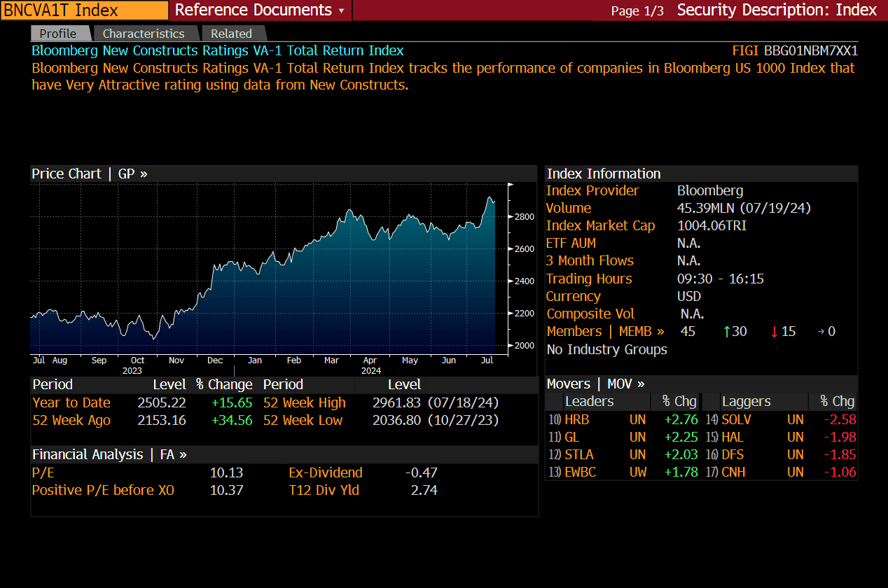Click the 52 Week Low label
888x588 pixels.
[303, 420]
